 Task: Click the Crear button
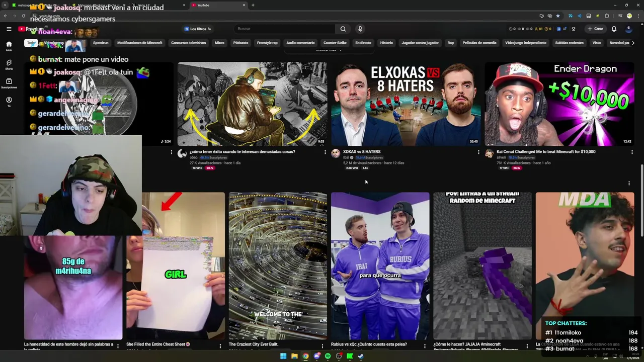(595, 29)
